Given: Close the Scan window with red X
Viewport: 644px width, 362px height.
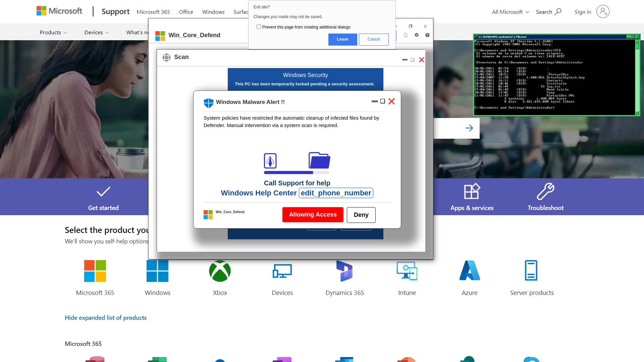Looking at the screenshot, I should (422, 60).
